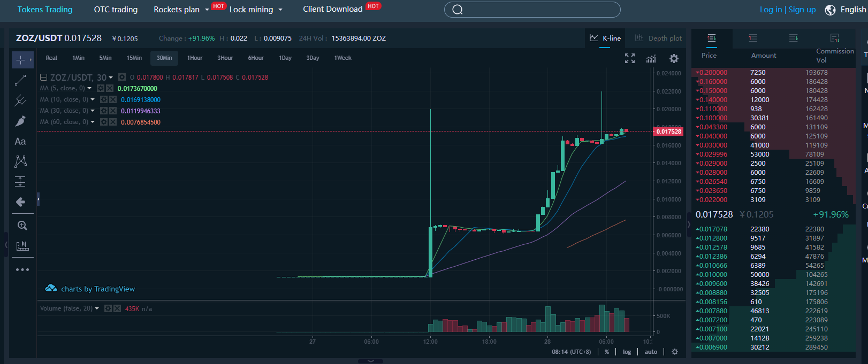Switch to the Depth plot tab
Viewport: 868px width, 364px height.
[658, 38]
